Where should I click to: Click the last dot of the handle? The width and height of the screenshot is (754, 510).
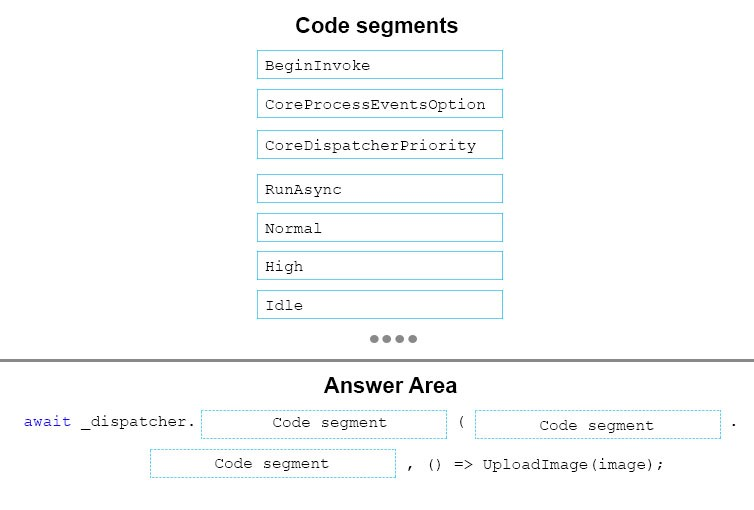click(413, 339)
